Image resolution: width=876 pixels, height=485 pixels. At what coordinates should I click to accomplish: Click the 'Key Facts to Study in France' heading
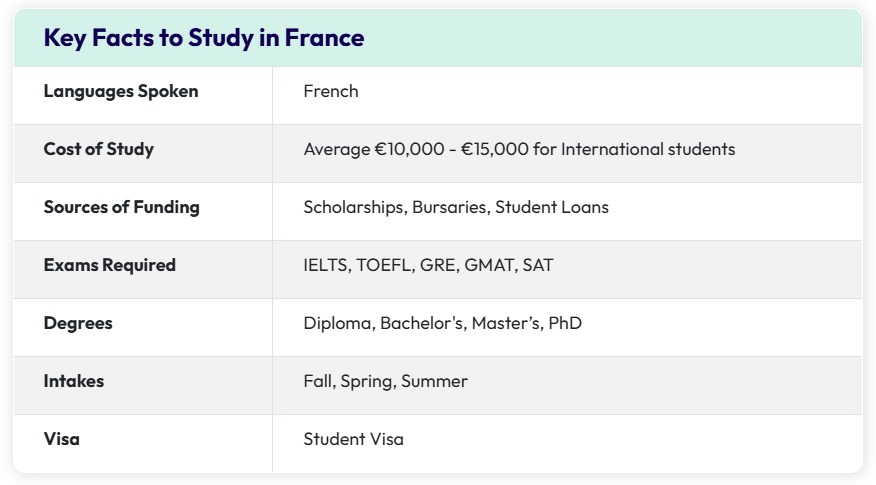204,38
